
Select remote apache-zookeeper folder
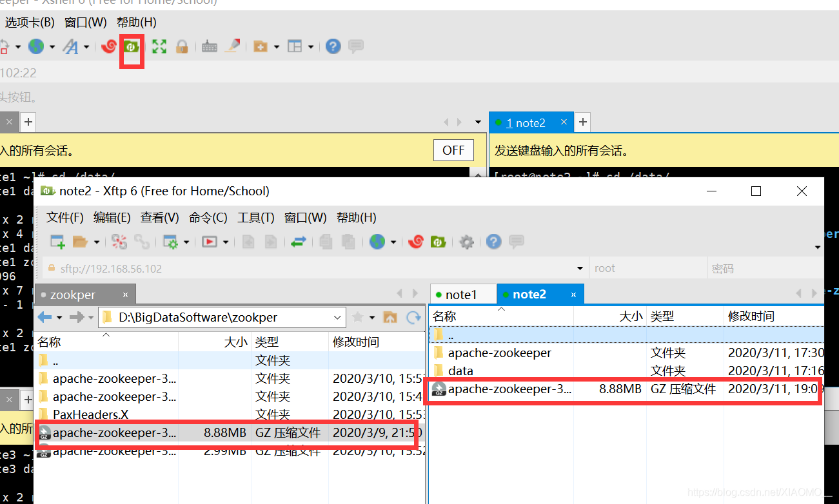pos(626,353)
